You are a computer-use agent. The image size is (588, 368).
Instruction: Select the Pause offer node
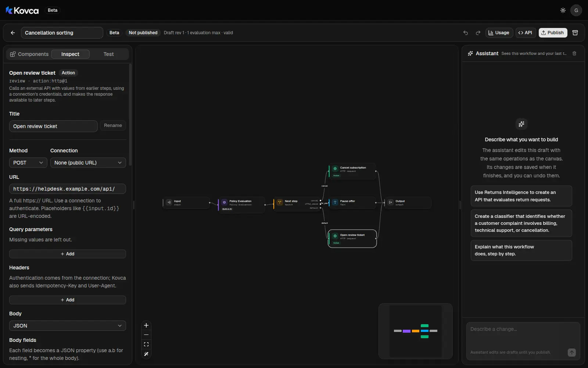pos(352,203)
